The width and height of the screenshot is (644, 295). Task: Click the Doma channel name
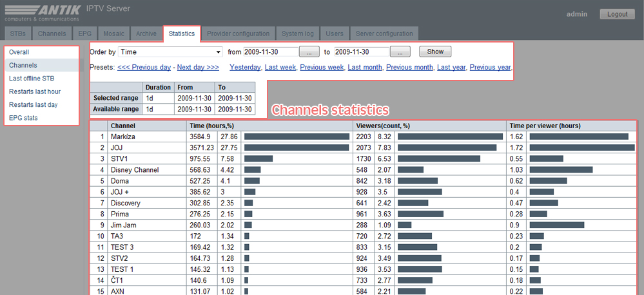click(119, 181)
